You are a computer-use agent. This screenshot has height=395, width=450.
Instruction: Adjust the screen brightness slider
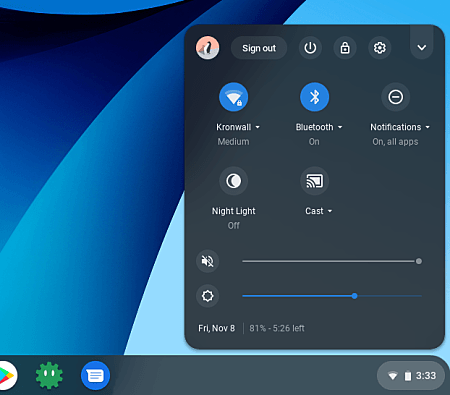tap(332, 296)
